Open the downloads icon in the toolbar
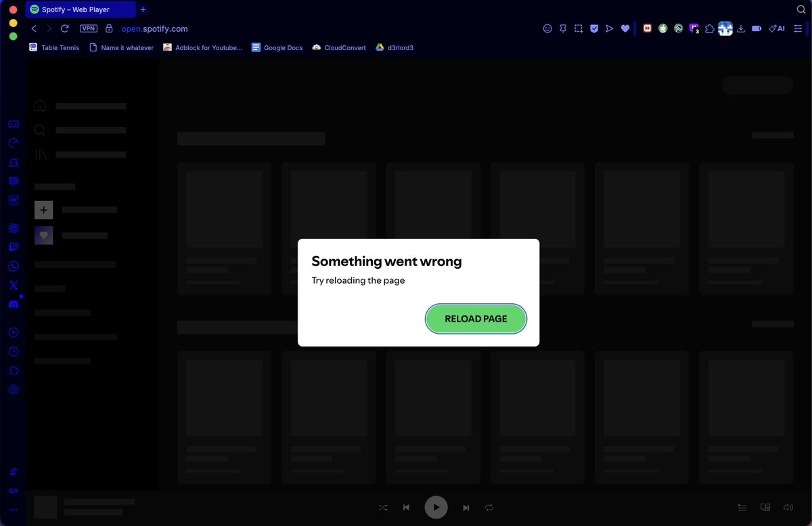The image size is (812, 526). 741,28
